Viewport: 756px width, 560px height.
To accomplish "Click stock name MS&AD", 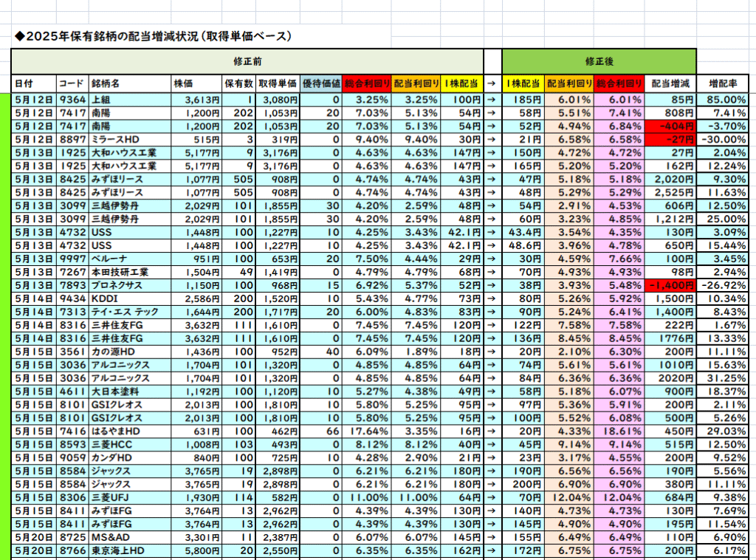I will [x=130, y=537].
